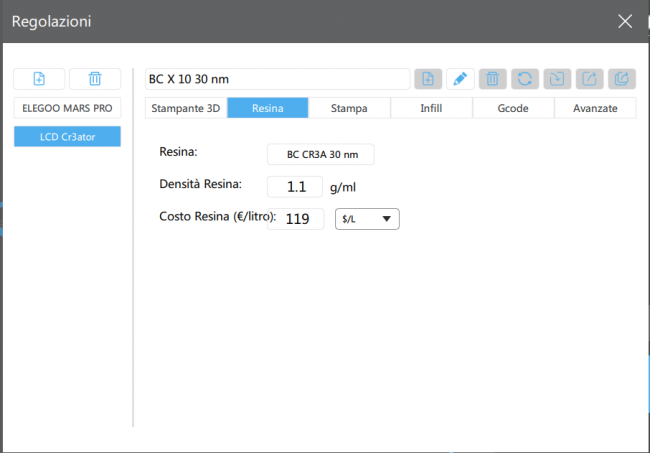This screenshot has width=650, height=453.
Task: Delete the BC X 10 profile
Action: [491, 79]
